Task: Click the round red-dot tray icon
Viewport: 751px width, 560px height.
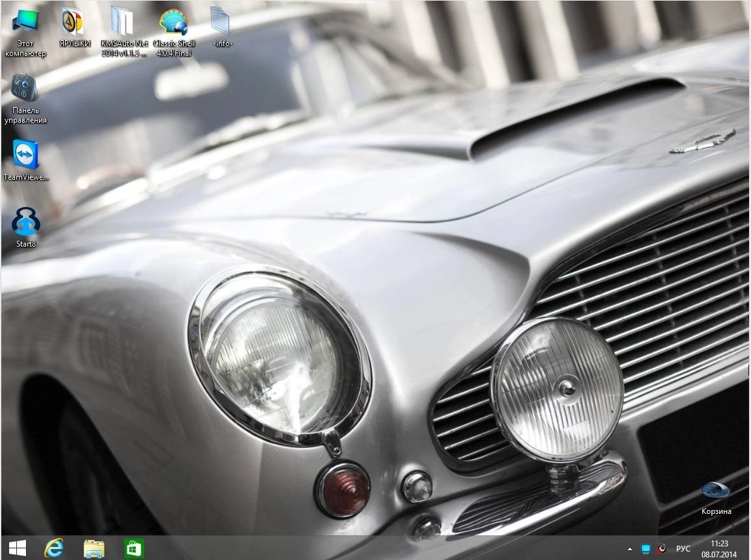Action: (x=662, y=548)
